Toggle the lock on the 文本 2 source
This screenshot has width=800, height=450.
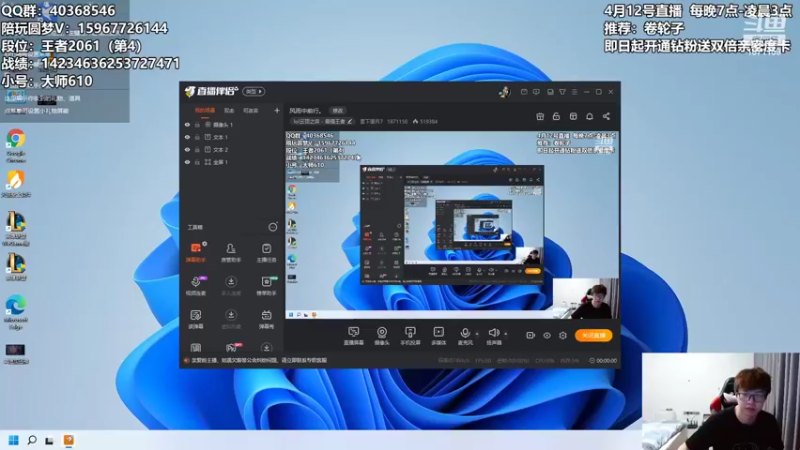(197, 149)
